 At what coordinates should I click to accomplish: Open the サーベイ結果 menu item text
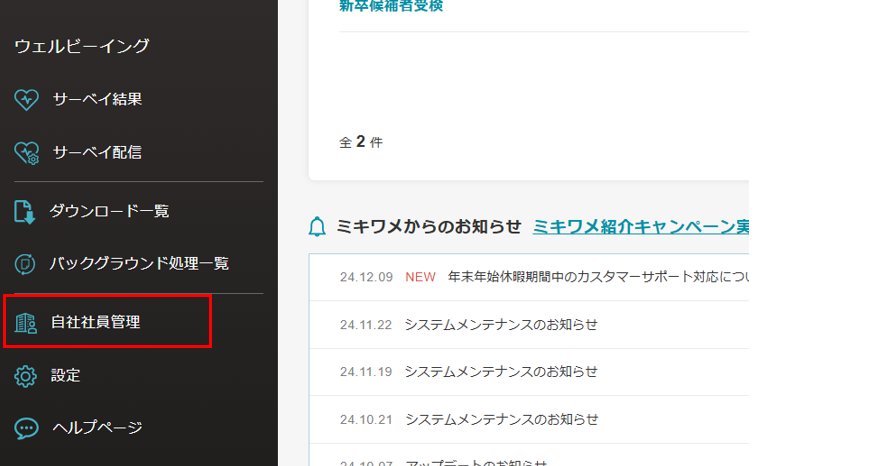97,99
